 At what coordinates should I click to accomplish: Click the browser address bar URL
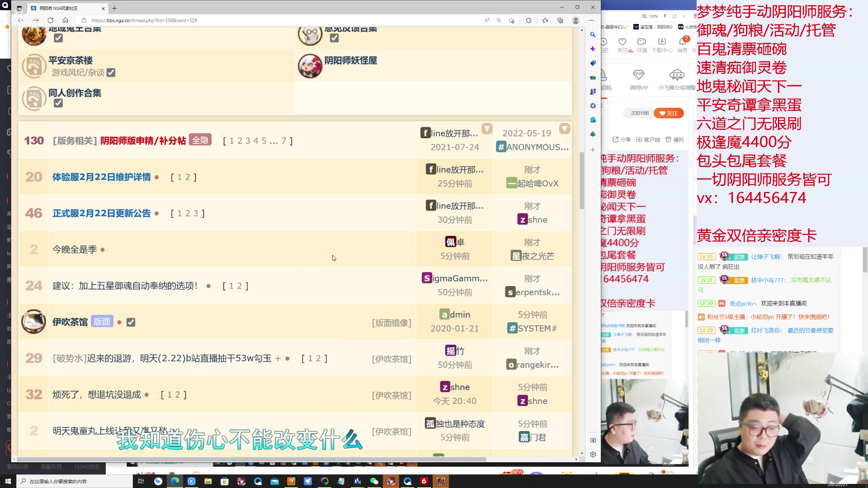[144, 20]
